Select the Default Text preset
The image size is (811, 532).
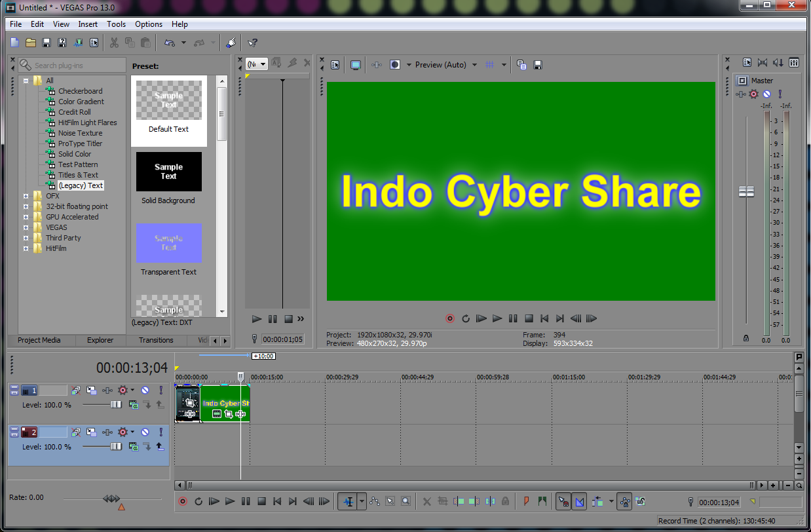pyautogui.click(x=169, y=111)
